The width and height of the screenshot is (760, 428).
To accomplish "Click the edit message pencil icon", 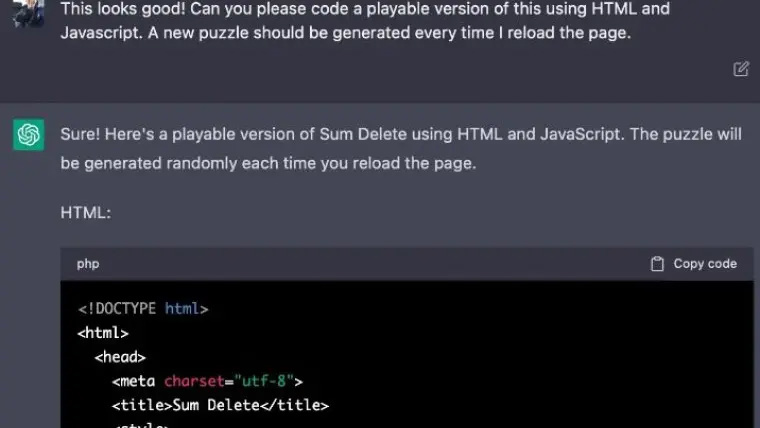I will pyautogui.click(x=741, y=69).
